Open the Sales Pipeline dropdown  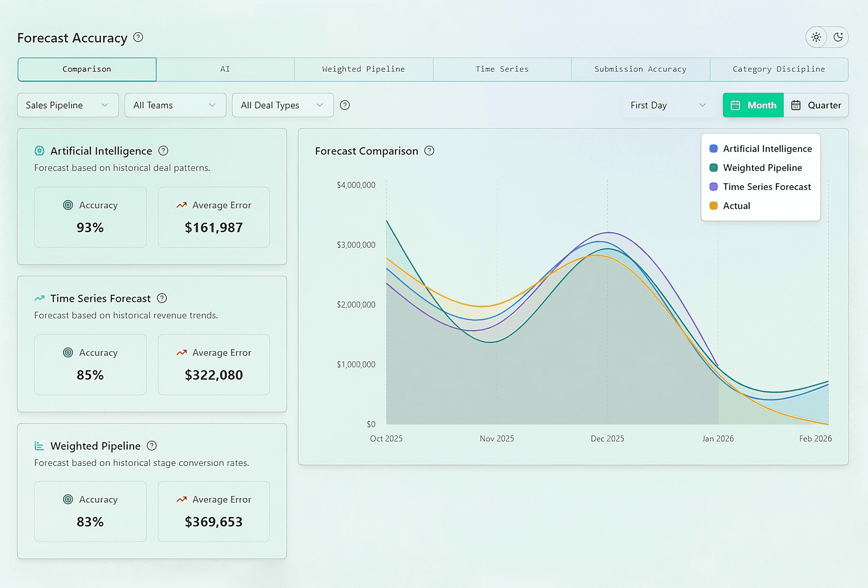[68, 105]
